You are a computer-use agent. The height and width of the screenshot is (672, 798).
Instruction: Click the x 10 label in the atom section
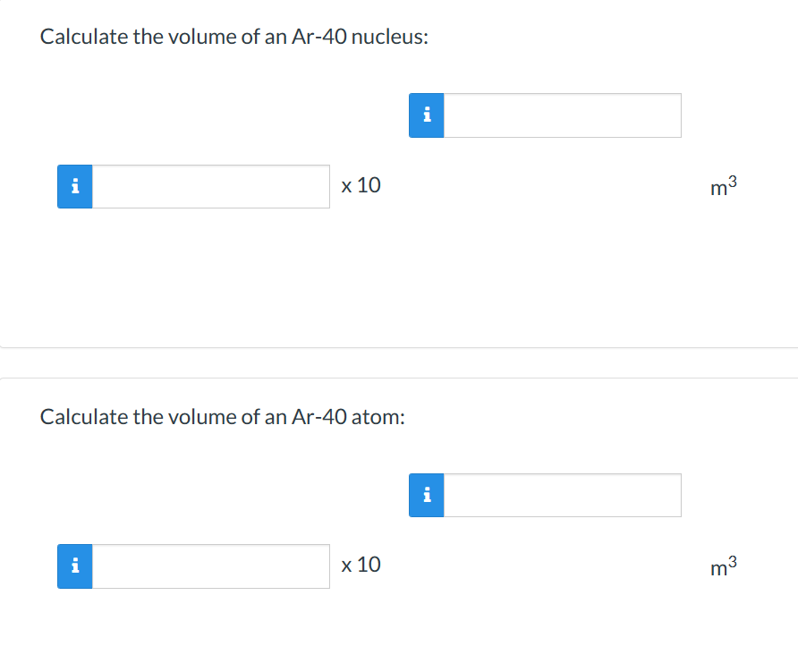(361, 565)
